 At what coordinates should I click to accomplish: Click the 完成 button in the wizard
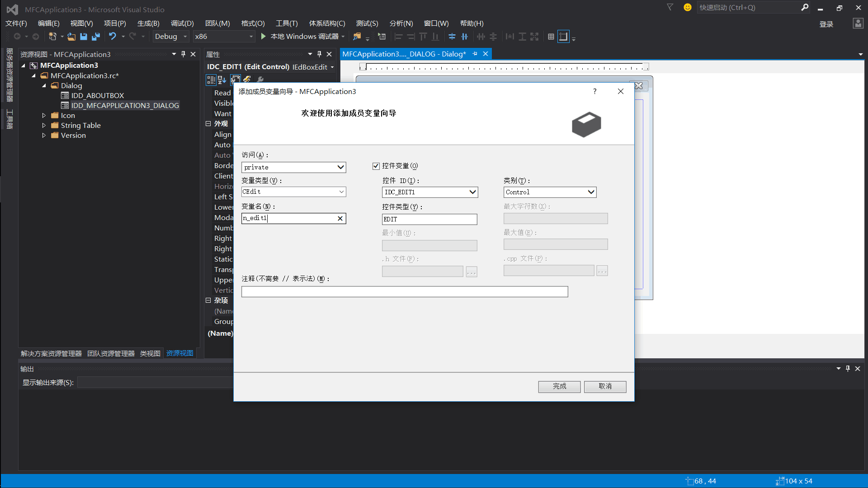pos(559,387)
